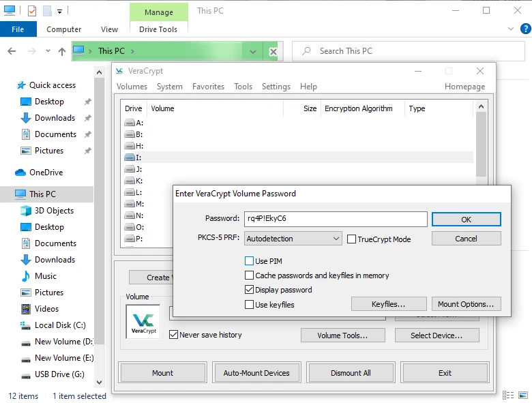
Task: Go up one folder level
Action: pyautogui.click(x=62, y=51)
